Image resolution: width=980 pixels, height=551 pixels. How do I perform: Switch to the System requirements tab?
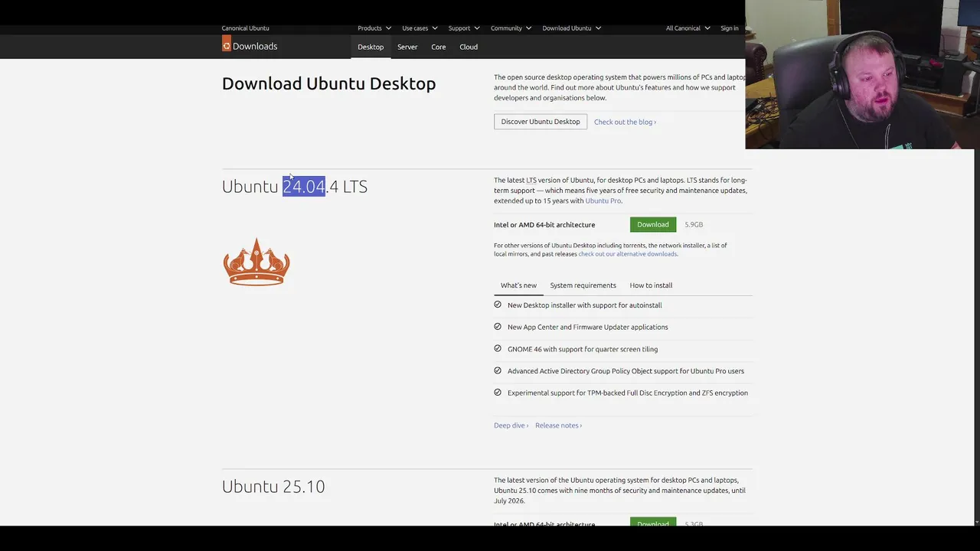point(583,285)
